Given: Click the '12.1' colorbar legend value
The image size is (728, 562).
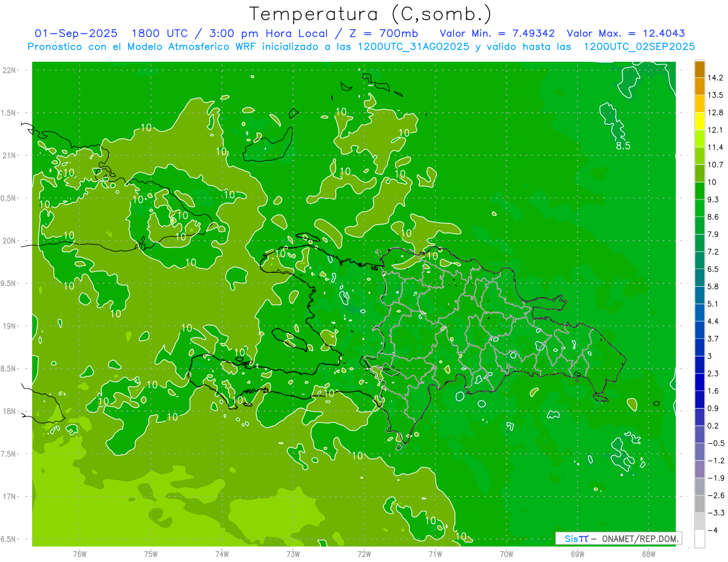Looking at the screenshot, I should (x=715, y=130).
